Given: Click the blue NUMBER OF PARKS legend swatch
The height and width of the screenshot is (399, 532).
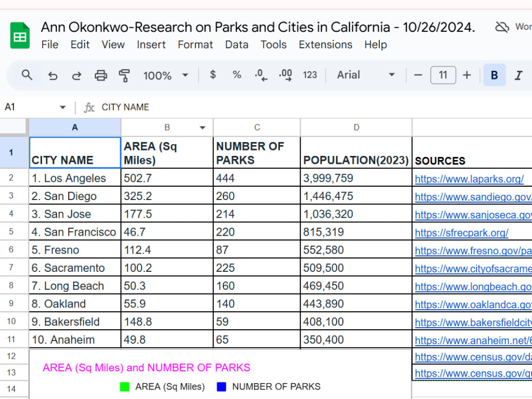Looking at the screenshot, I should pyautogui.click(x=221, y=387).
